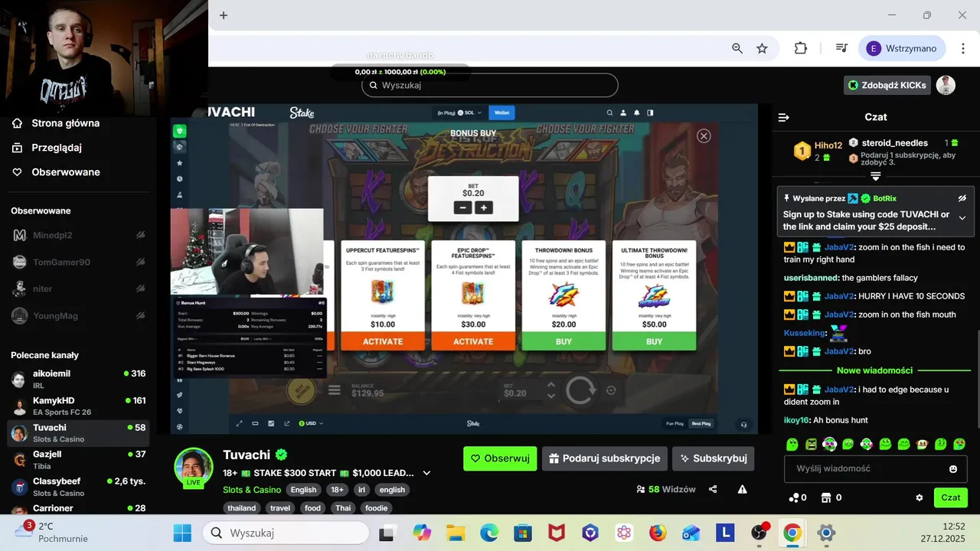Image resolution: width=980 pixels, height=551 pixels.
Task: Open a new browser tab
Action: 224,15
